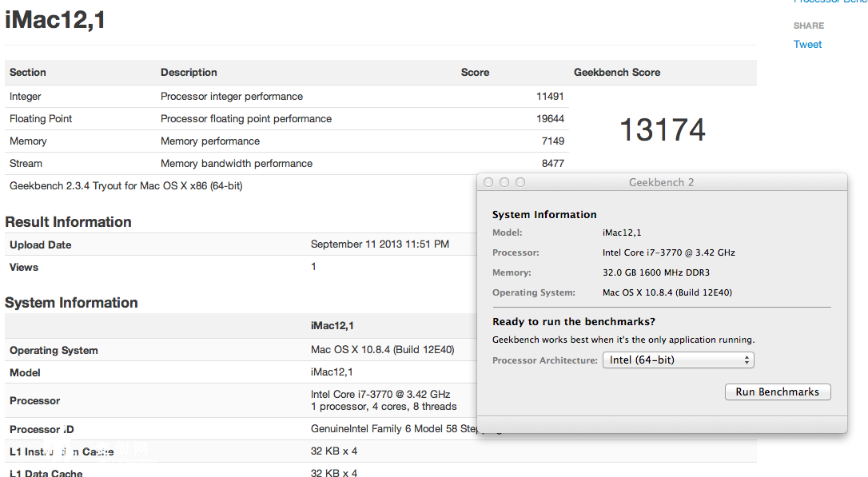Image resolution: width=868 pixels, height=477 pixels.
Task: Close the Geekbench 2 window
Action: [x=488, y=183]
